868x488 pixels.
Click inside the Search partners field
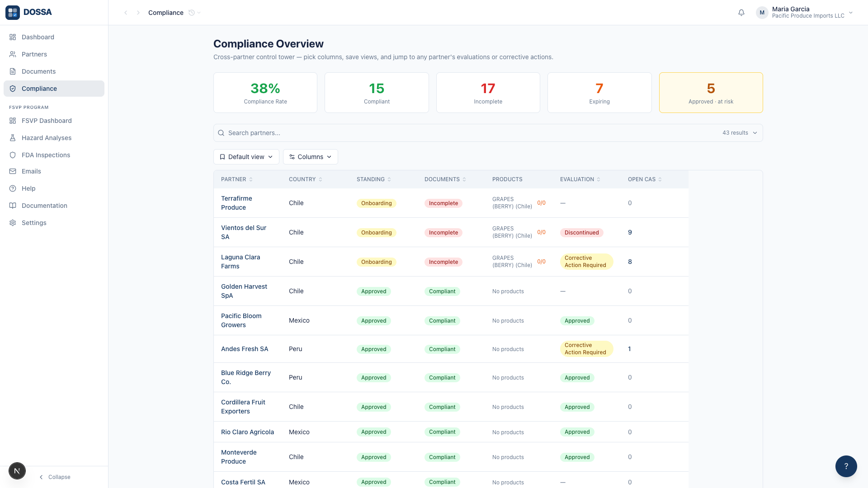point(488,133)
